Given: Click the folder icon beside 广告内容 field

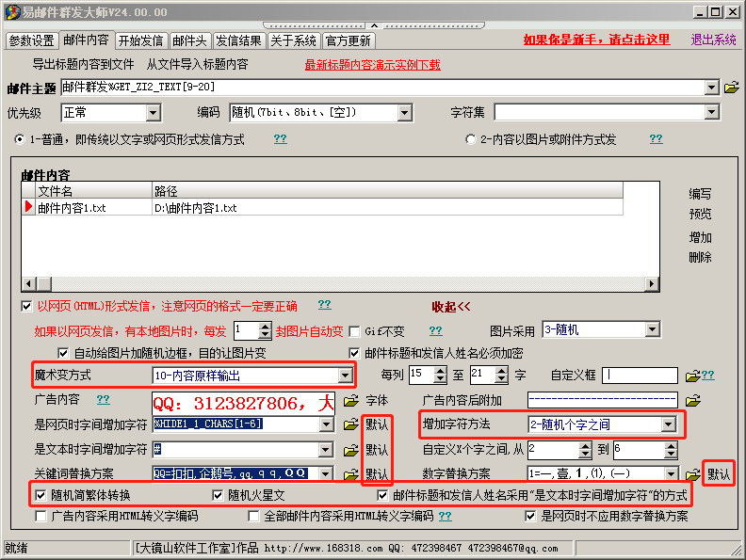Looking at the screenshot, I should (x=351, y=401).
